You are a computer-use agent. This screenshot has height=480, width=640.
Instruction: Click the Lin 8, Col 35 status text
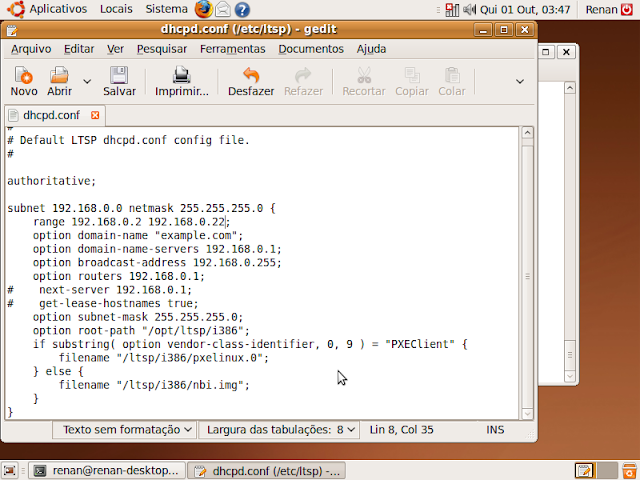(401, 430)
